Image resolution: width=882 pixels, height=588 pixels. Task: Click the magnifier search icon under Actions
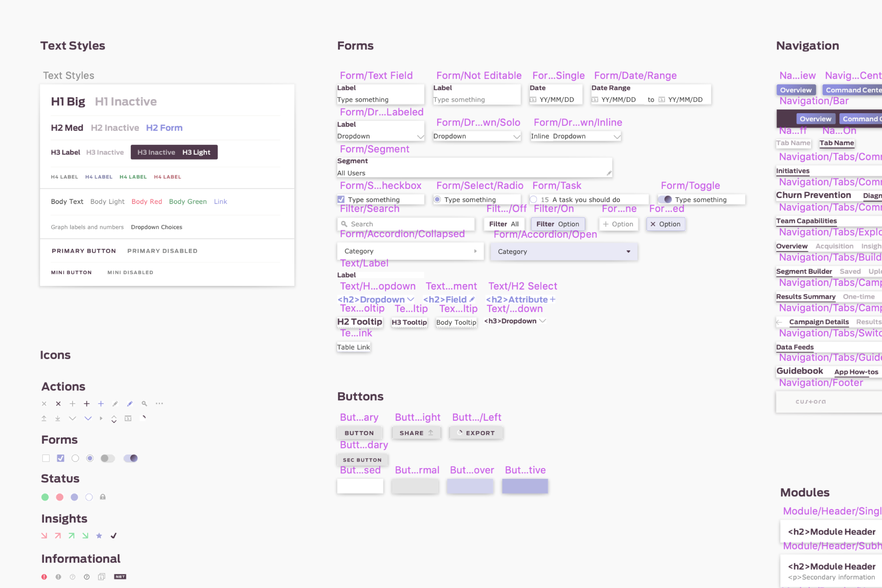(144, 404)
